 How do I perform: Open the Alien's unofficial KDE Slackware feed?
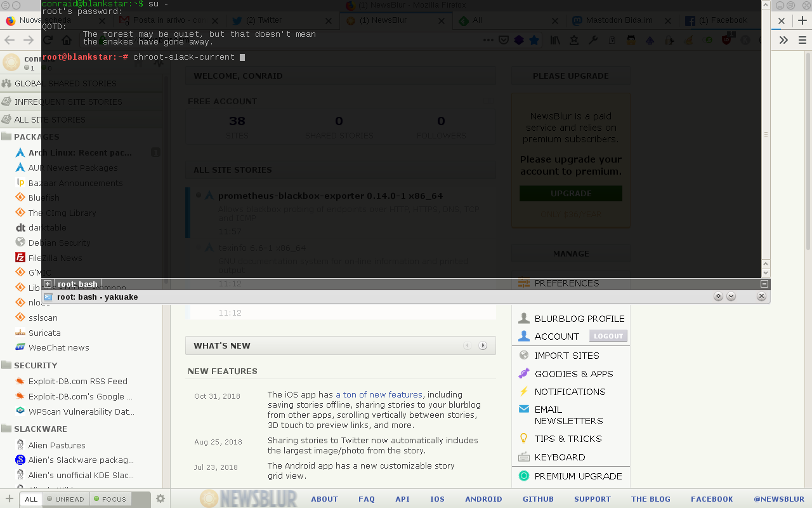pos(81,475)
